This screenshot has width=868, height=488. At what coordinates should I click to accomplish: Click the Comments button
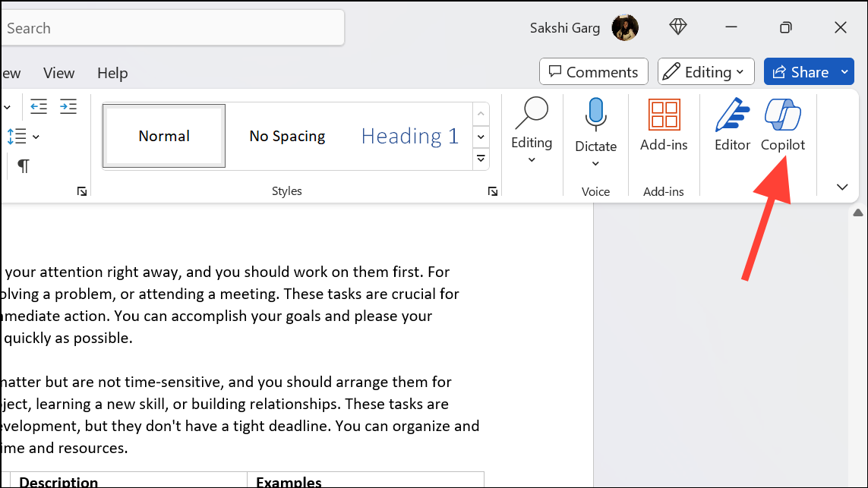(593, 71)
